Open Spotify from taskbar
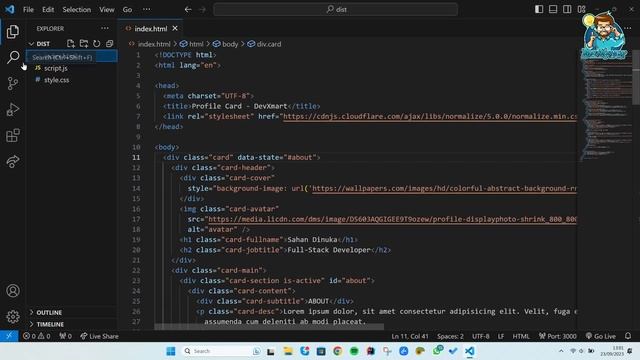This screenshot has width=640, height=360. pyautogui.click(x=354, y=351)
